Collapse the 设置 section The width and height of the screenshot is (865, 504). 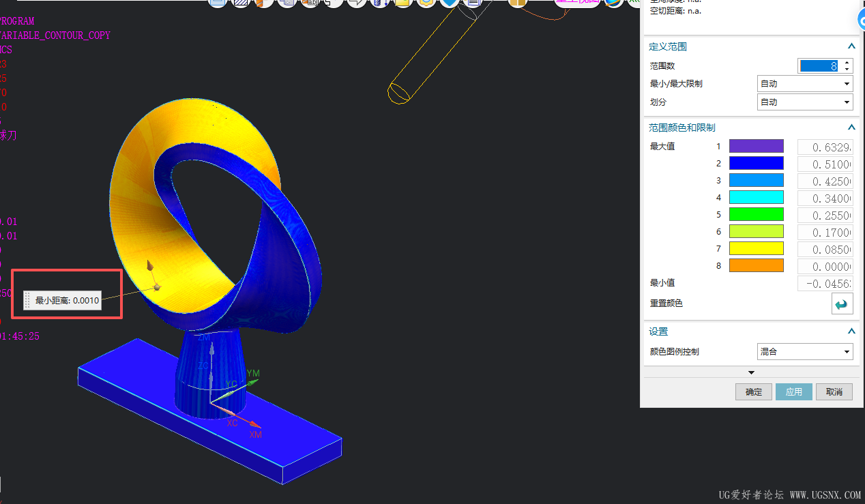(x=851, y=331)
